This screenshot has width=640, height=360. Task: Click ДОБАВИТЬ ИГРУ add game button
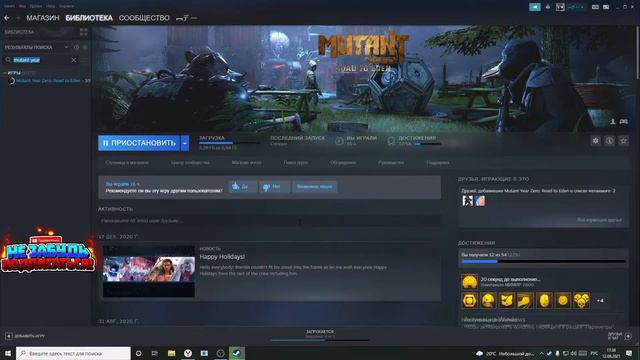pyautogui.click(x=25, y=336)
